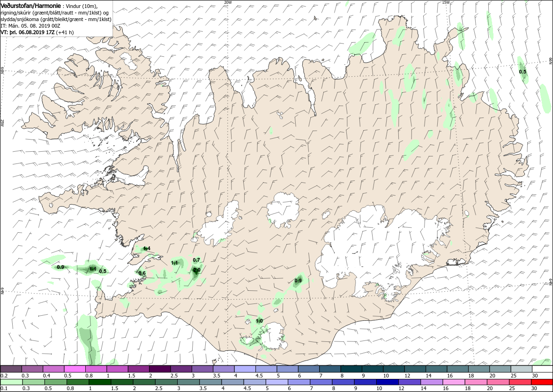
Task: Click the 1.4 precipitation value on the map
Action: tap(147, 249)
